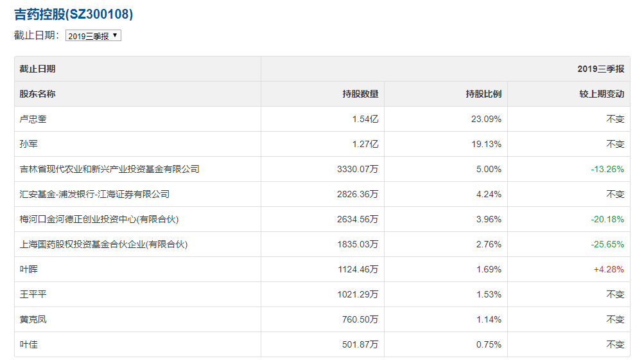Select shareholder 王平平
644x363 pixels.
(x=33, y=294)
